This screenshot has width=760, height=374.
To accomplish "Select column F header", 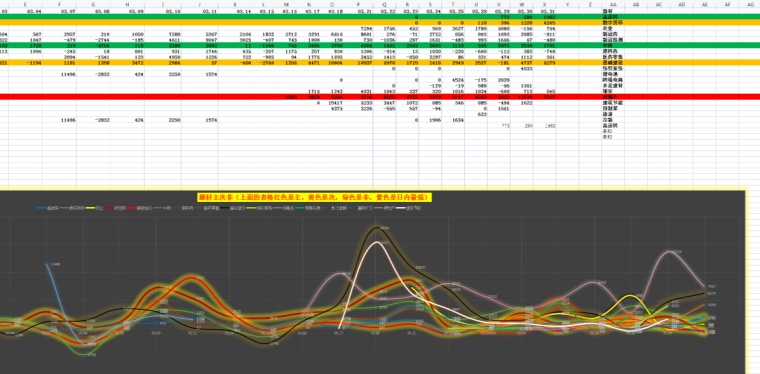I will [59, 4].
